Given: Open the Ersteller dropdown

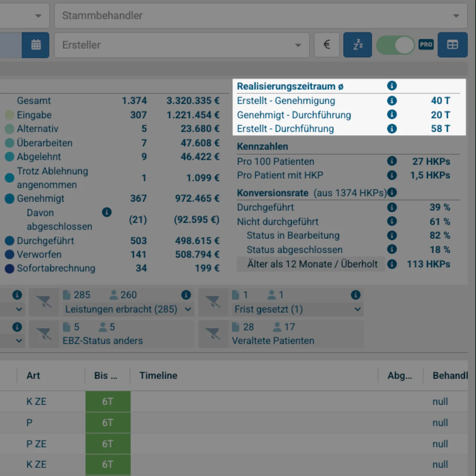Looking at the screenshot, I should pyautogui.click(x=182, y=45).
